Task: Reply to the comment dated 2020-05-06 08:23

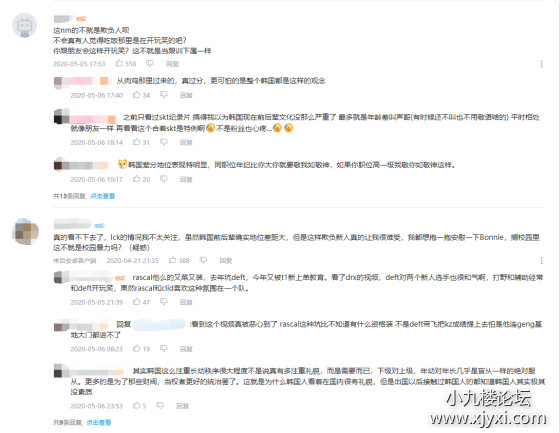Action: click(x=186, y=349)
